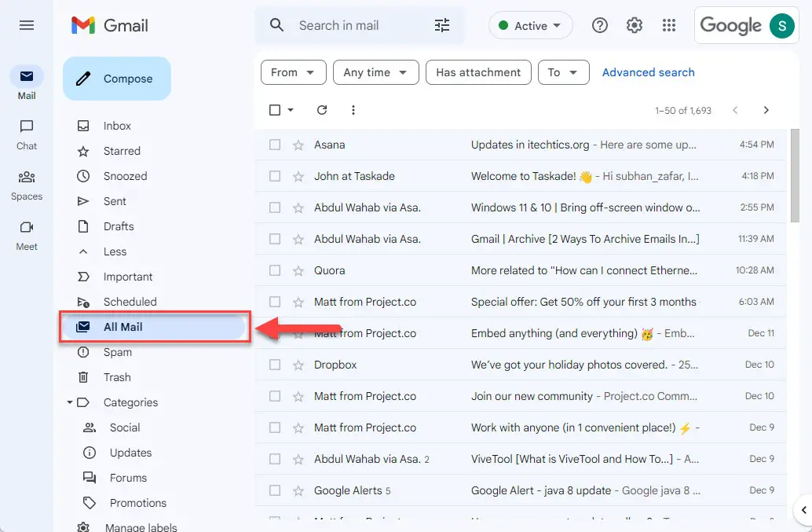The width and height of the screenshot is (812, 532).
Task: Open the Active status dropdown
Action: tap(530, 25)
